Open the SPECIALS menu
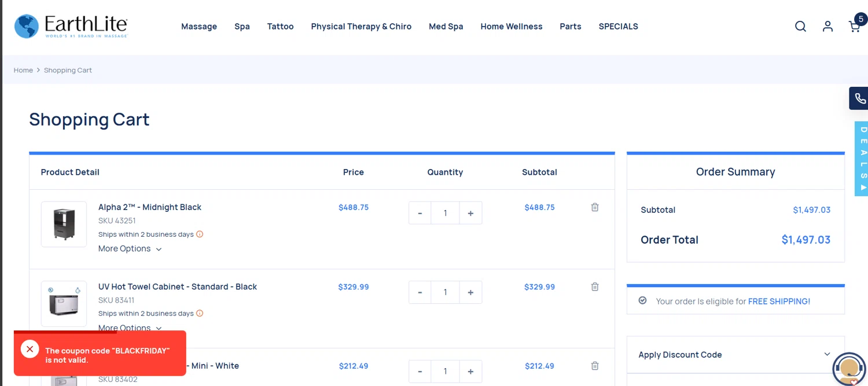Viewport: 868px width, 386px height. click(618, 27)
